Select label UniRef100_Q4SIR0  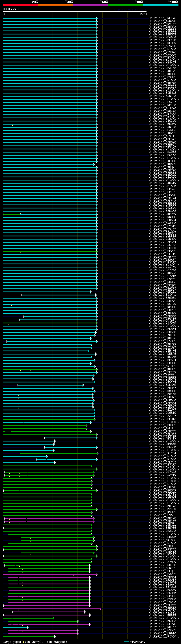(x=162, y=304)
